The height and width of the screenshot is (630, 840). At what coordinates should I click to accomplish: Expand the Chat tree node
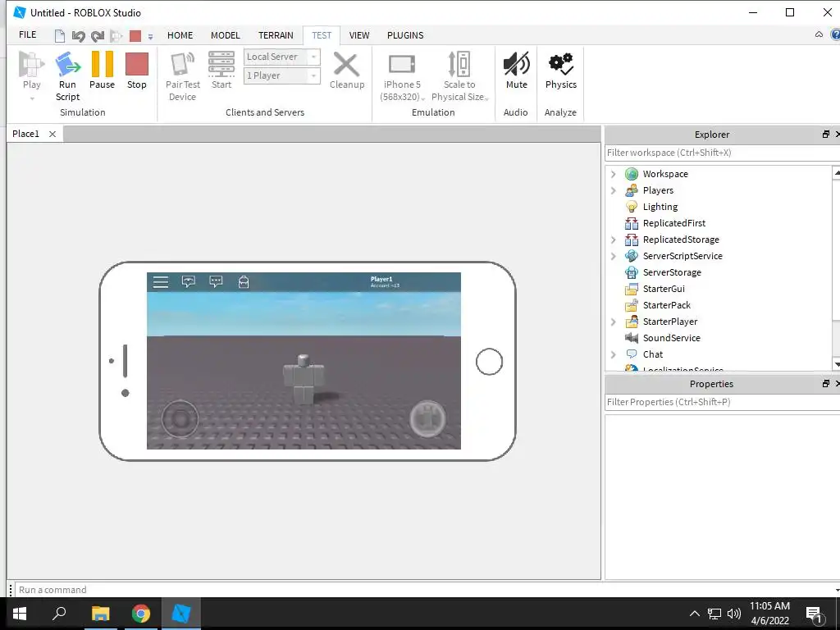coord(614,354)
